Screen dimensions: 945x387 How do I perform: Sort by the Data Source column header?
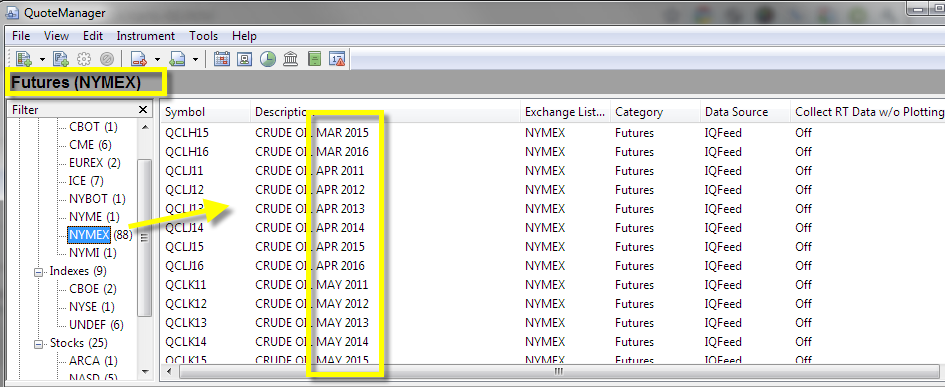click(745, 112)
